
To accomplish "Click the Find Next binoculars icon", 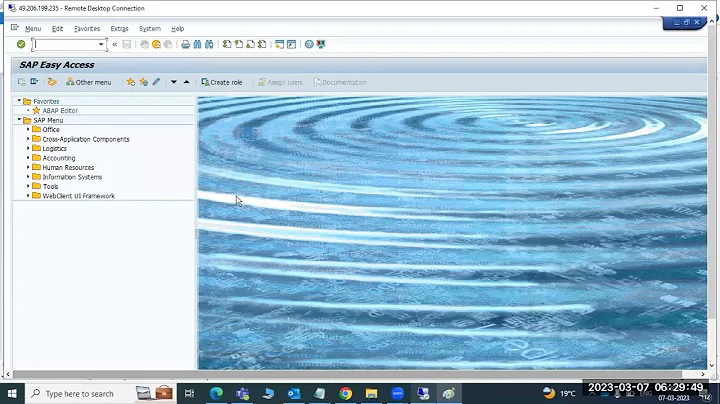I will click(x=209, y=44).
